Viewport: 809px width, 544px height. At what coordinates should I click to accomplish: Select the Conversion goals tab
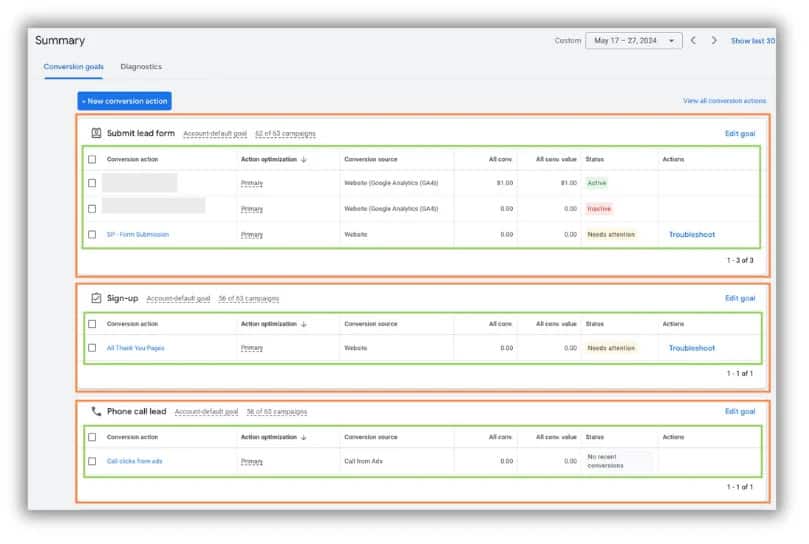pyautogui.click(x=73, y=67)
